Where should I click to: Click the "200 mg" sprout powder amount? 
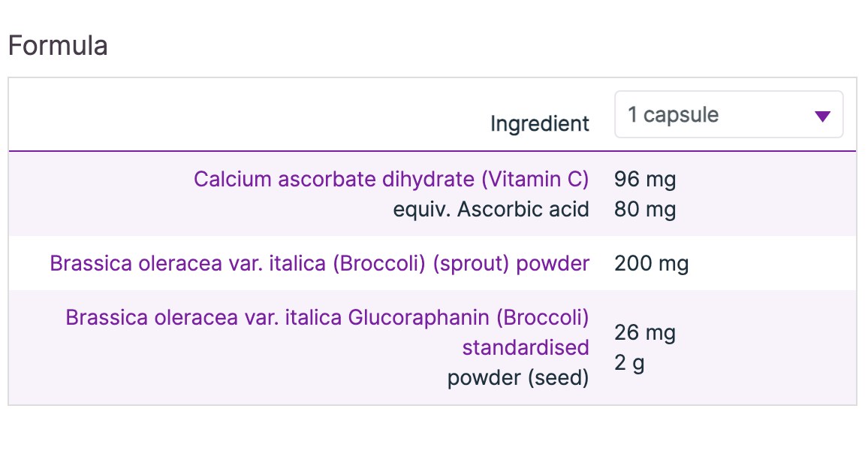(651, 264)
